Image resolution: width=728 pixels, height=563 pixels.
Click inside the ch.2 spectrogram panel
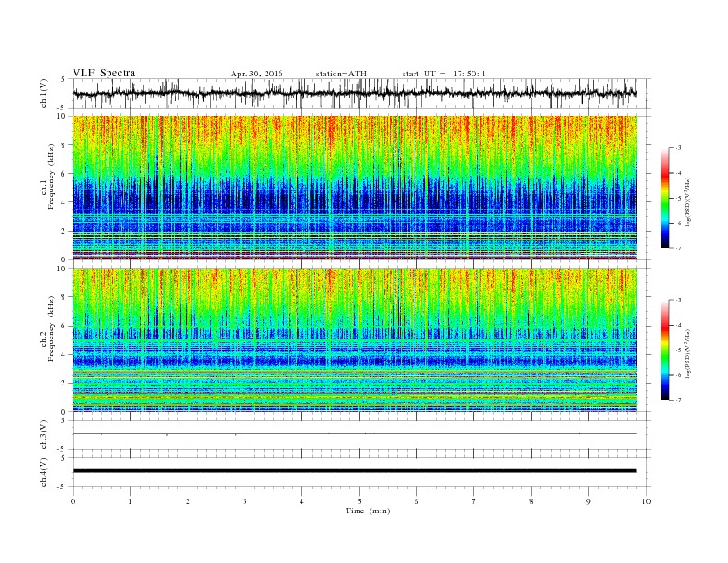[x=355, y=339]
